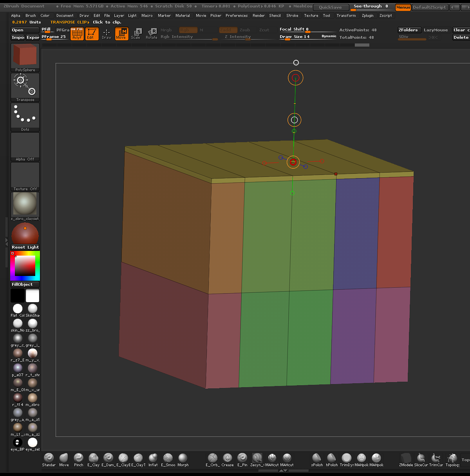Click the Open button
The width and height of the screenshot is (470, 476).
pos(25,30)
